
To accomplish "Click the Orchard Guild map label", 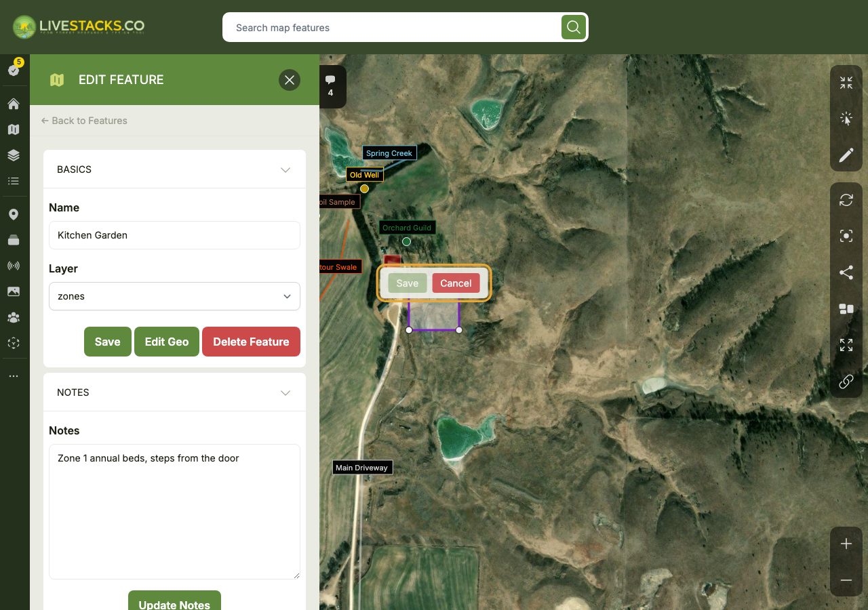I will (407, 228).
